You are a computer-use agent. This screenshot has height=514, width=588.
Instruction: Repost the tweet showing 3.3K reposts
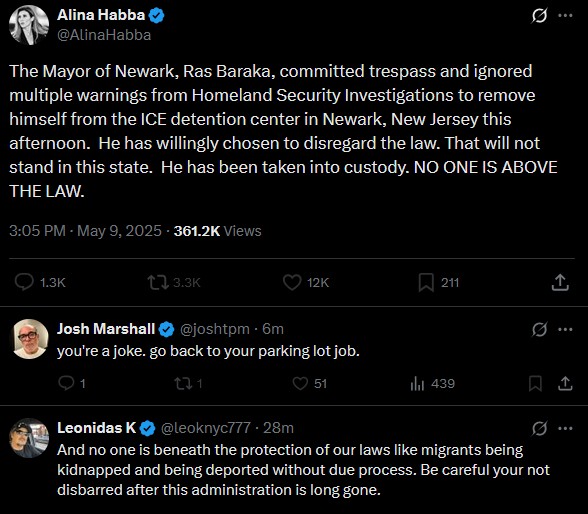[x=174, y=282]
